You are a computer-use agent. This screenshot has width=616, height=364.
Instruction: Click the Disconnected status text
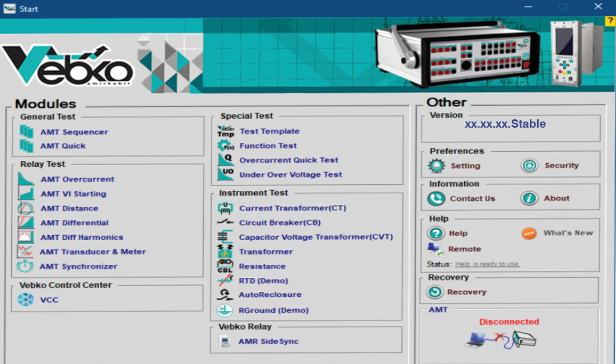tap(508, 321)
